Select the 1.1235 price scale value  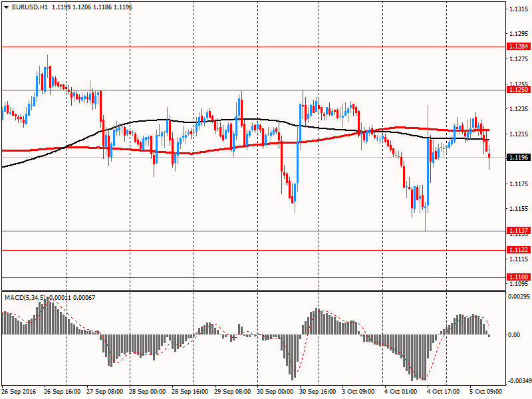click(x=519, y=109)
